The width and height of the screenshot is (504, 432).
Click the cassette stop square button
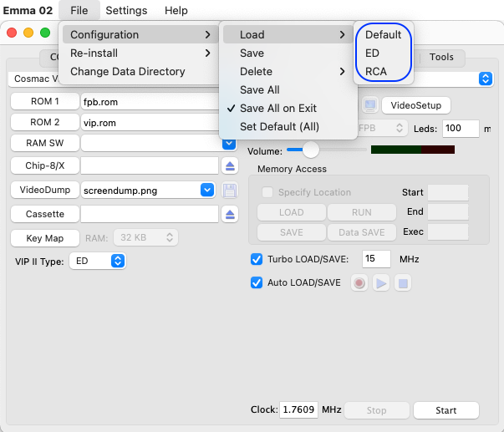pyautogui.click(x=403, y=283)
